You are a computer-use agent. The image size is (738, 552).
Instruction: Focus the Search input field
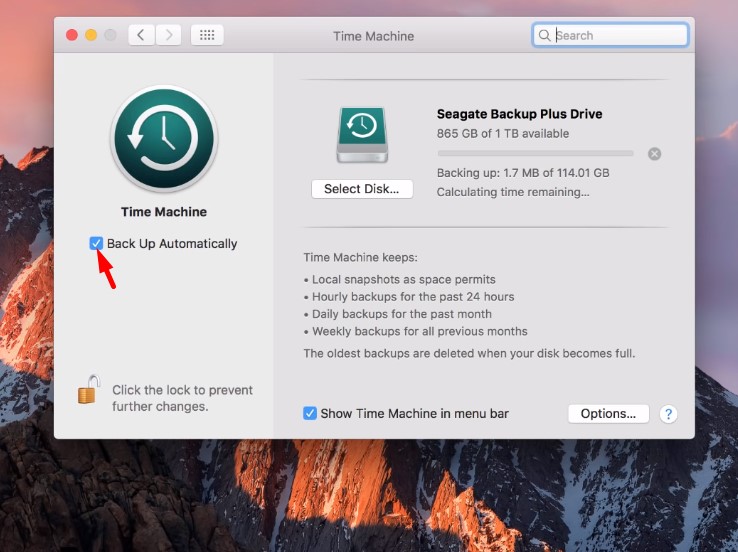pos(618,35)
